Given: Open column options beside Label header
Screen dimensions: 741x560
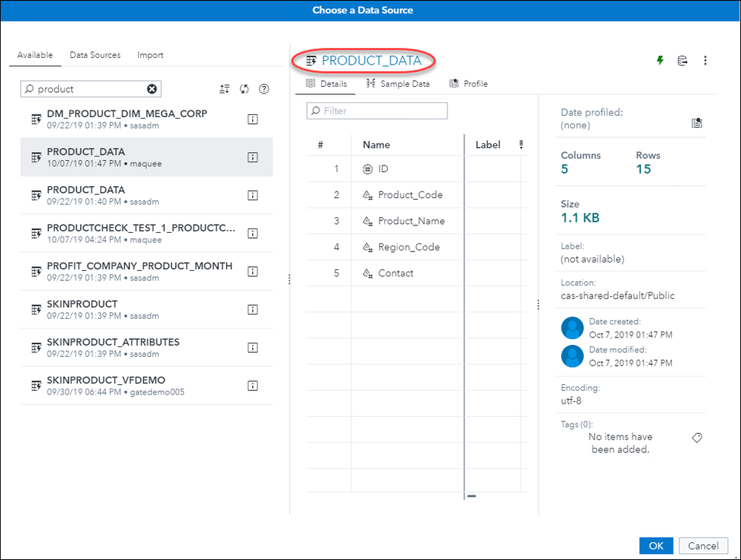Looking at the screenshot, I should (521, 145).
